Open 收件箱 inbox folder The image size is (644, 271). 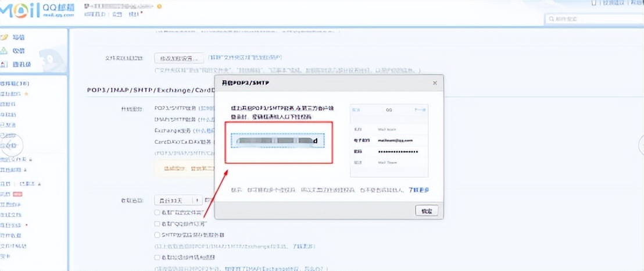coord(15,84)
